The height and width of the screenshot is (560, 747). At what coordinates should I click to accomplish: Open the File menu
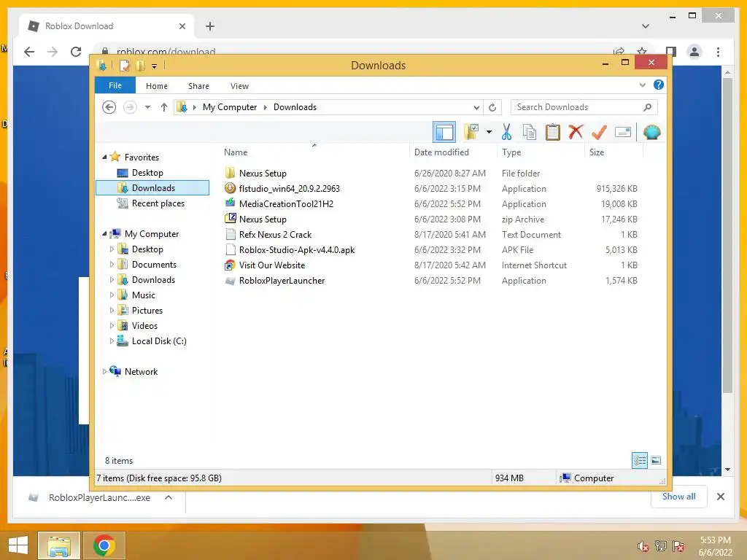[115, 85]
